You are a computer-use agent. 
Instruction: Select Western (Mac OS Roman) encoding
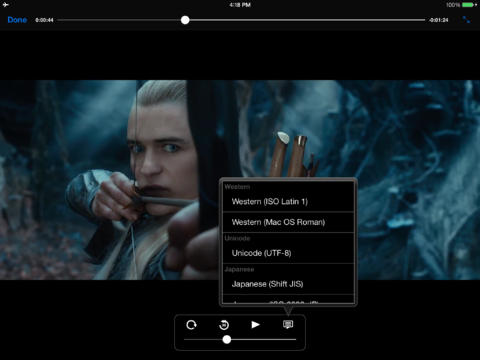click(288, 222)
